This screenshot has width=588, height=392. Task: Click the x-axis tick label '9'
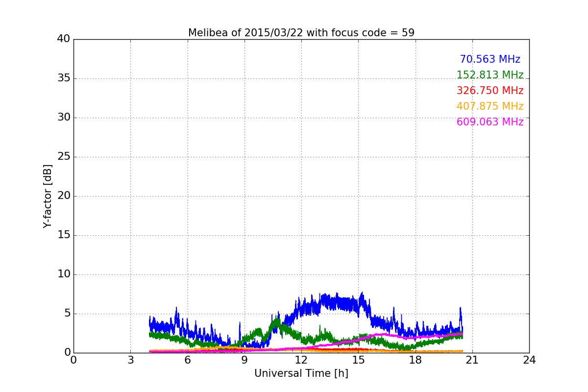point(245,360)
